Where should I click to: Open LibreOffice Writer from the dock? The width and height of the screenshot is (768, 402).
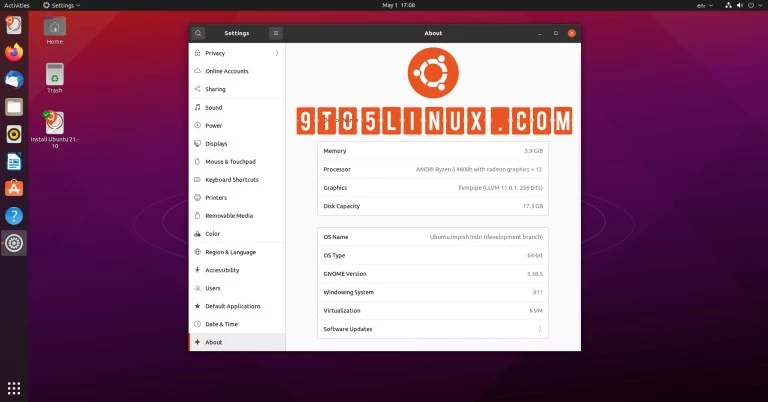click(x=14, y=161)
